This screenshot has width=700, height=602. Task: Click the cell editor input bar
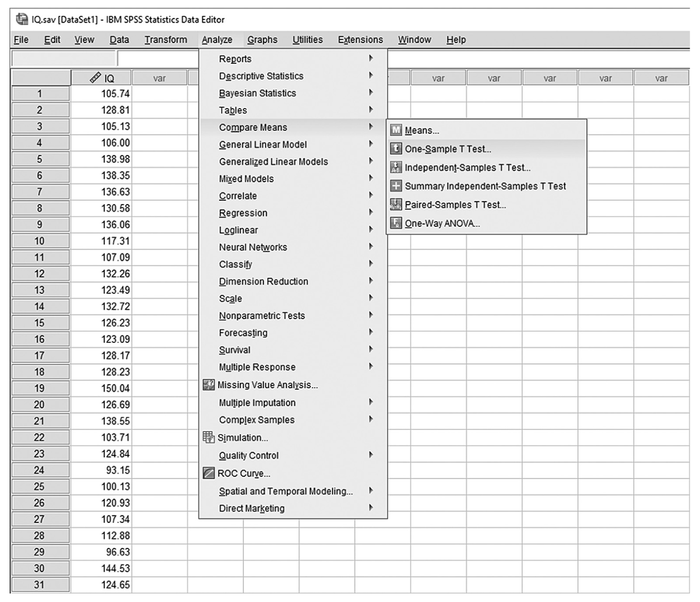(158, 58)
